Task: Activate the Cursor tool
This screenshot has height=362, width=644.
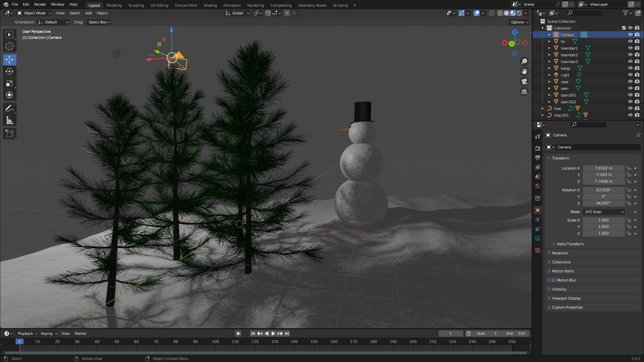Action: pos(9,46)
